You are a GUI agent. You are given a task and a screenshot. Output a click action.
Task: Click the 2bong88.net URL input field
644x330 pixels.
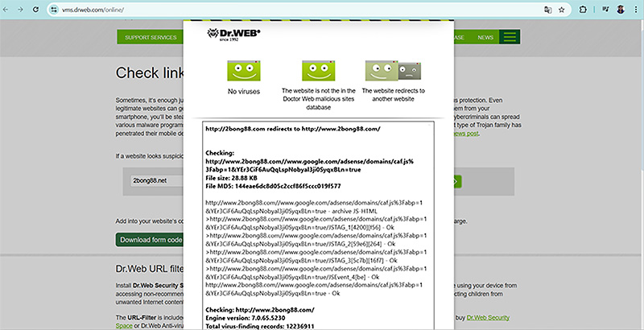[157, 180]
